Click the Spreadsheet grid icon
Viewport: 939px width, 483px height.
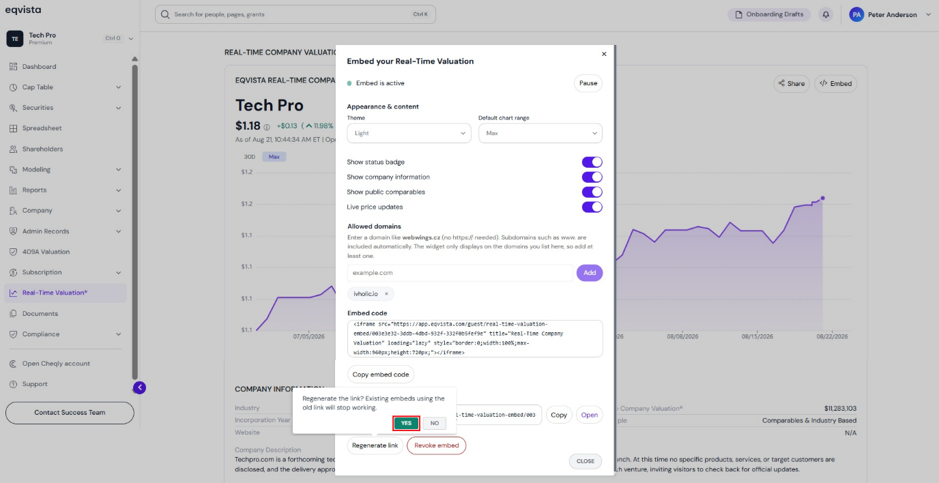coord(13,128)
